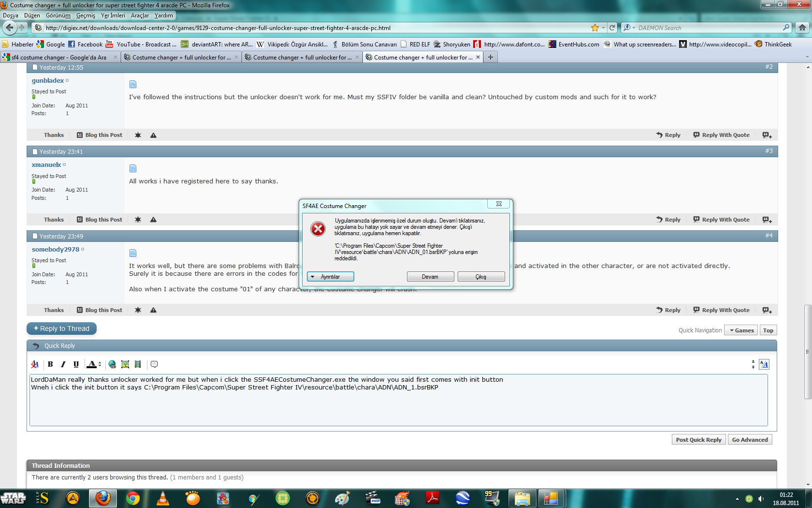Click the bookmark star in address bar

pyautogui.click(x=594, y=28)
